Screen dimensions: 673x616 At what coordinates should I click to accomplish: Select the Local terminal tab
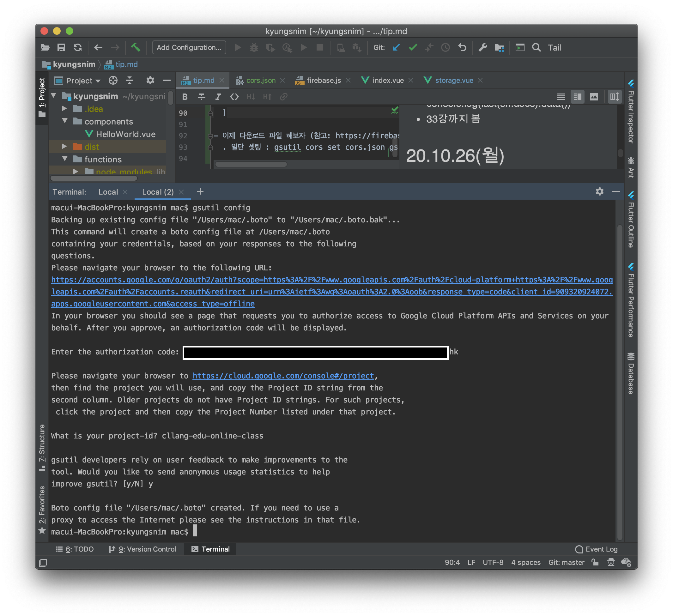pyautogui.click(x=108, y=192)
